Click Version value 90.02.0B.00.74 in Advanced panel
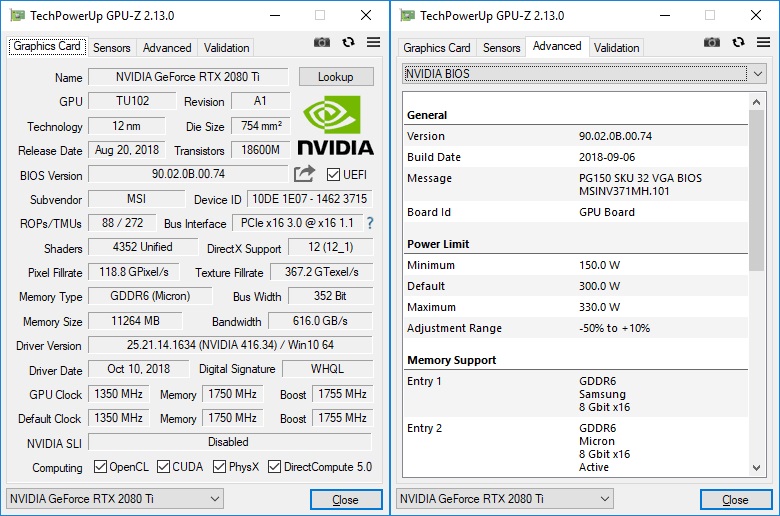Viewport: 780px width, 516px height. [x=615, y=136]
